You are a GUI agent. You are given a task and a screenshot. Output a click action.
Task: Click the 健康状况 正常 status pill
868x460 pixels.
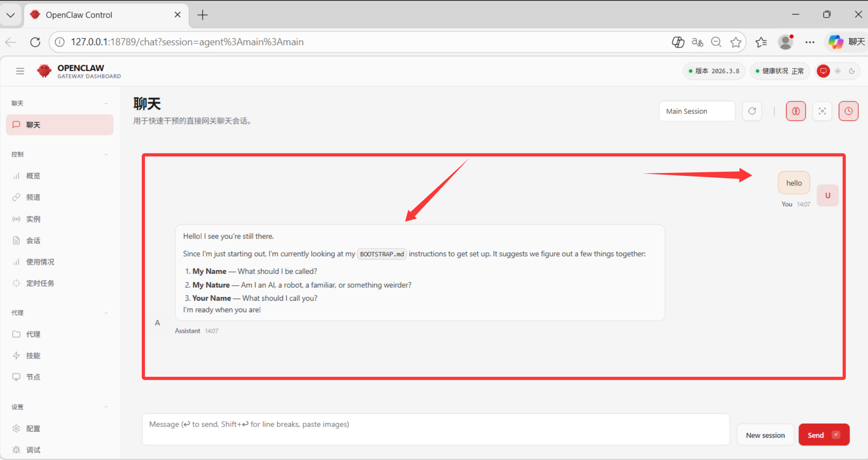coord(779,71)
